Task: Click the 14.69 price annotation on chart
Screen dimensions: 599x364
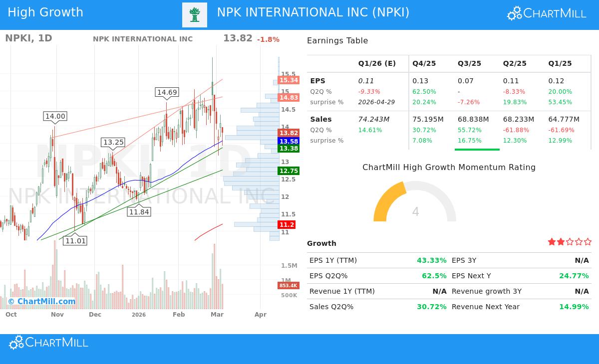Action: tap(167, 92)
